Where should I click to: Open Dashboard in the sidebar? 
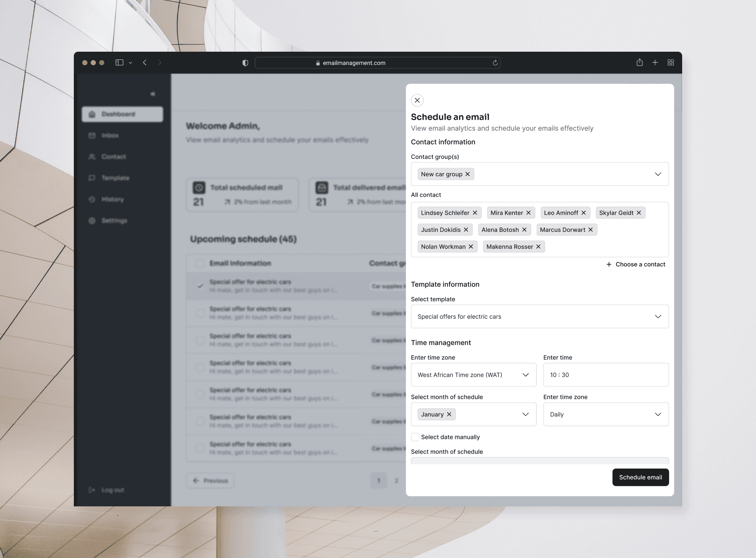pos(123,114)
